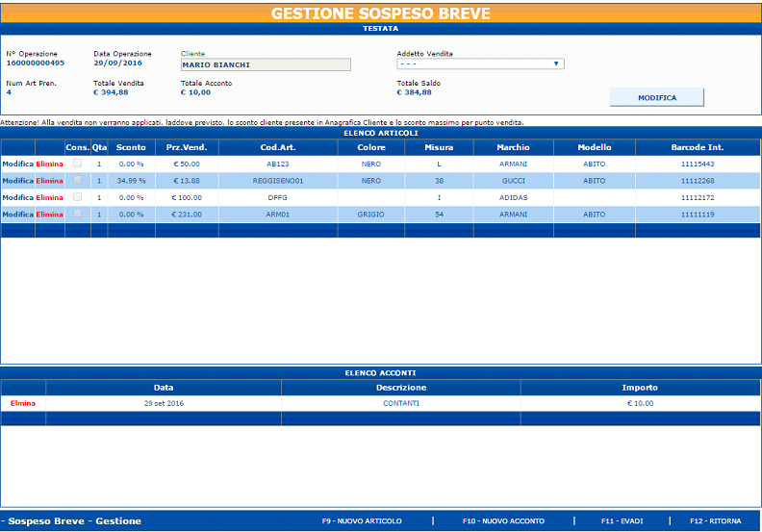The height and width of the screenshot is (532, 762).
Task: Click the Importo header in Elenco Acconti
Action: [640, 388]
